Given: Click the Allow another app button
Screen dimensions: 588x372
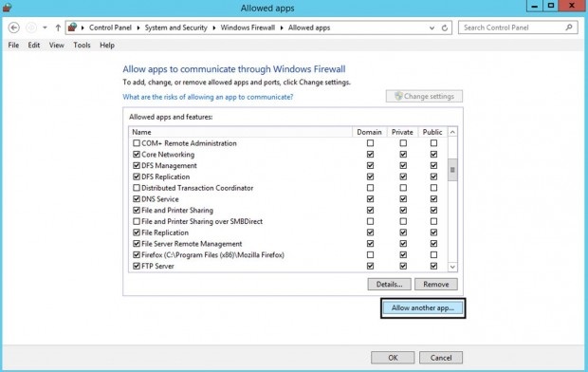Looking at the screenshot, I should pos(423,307).
